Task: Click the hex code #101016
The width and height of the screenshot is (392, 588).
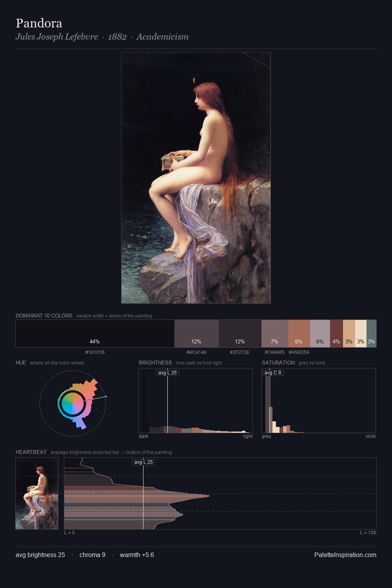Action: pos(95,352)
